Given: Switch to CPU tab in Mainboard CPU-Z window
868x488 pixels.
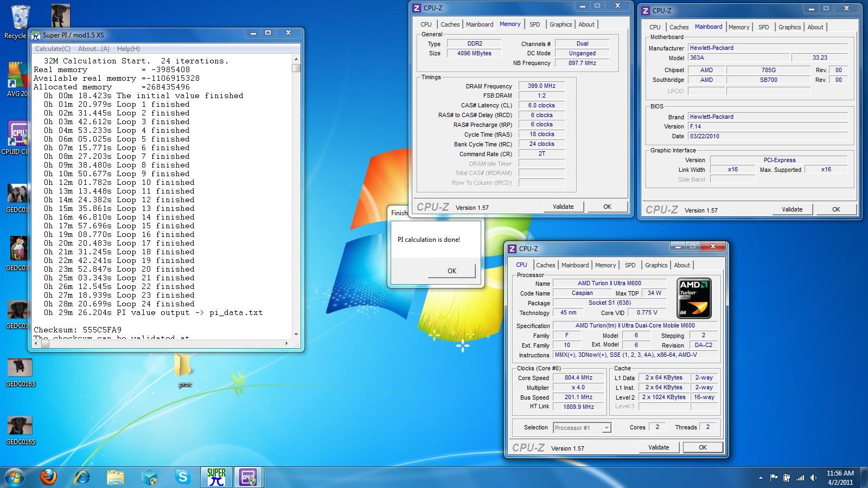Looking at the screenshot, I should pyautogui.click(x=655, y=27).
